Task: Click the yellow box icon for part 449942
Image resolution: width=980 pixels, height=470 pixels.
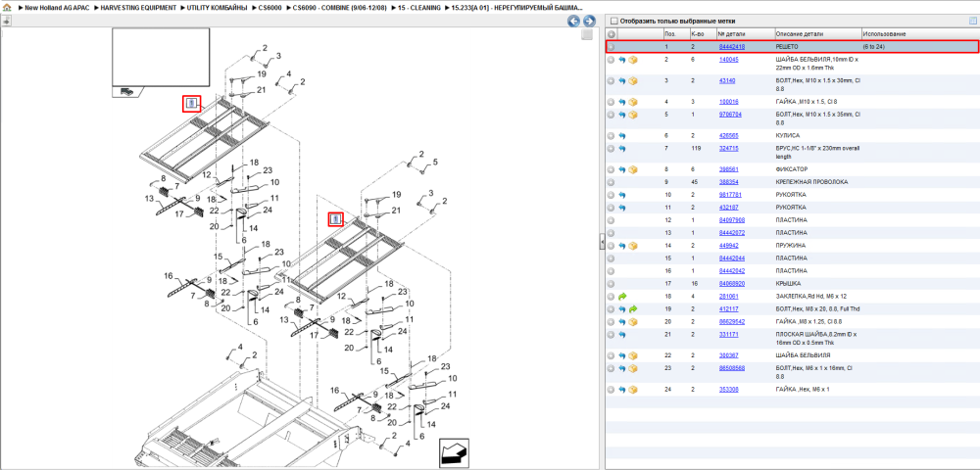Action: [632, 246]
